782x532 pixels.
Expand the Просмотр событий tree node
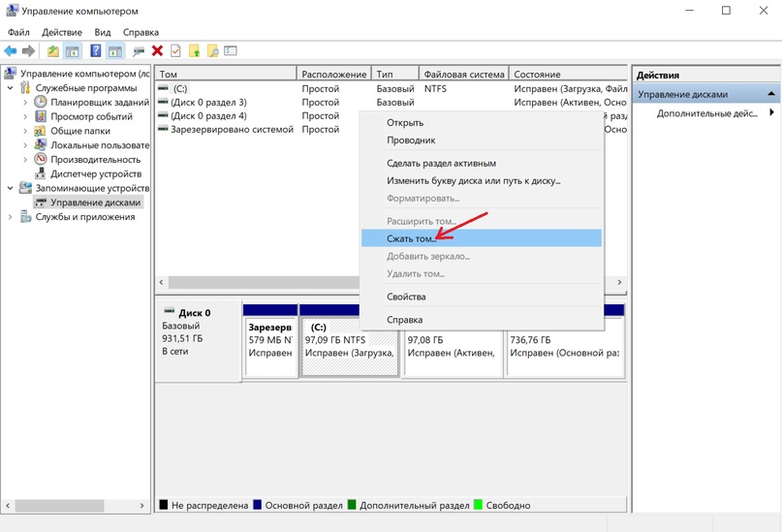26,116
